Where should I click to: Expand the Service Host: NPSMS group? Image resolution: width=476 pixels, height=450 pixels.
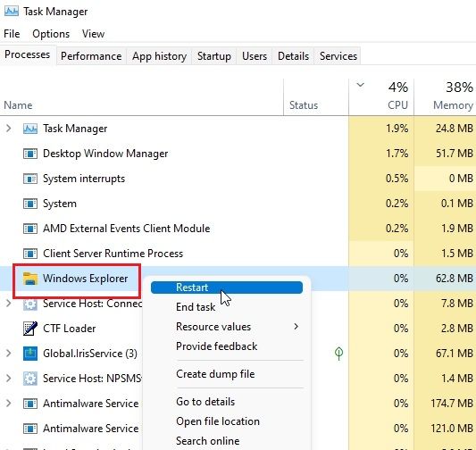tap(9, 378)
